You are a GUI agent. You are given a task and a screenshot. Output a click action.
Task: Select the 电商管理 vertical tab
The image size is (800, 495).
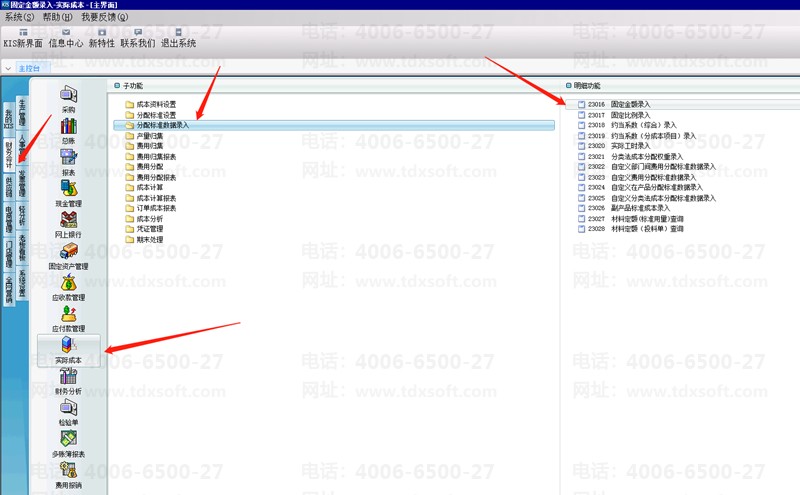click(x=9, y=219)
